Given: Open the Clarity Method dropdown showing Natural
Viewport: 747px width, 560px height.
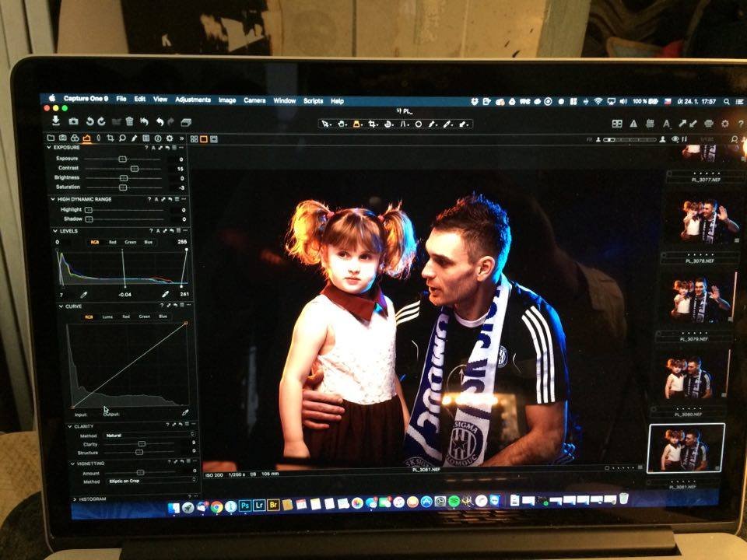Looking at the screenshot, I should pyautogui.click(x=149, y=435).
